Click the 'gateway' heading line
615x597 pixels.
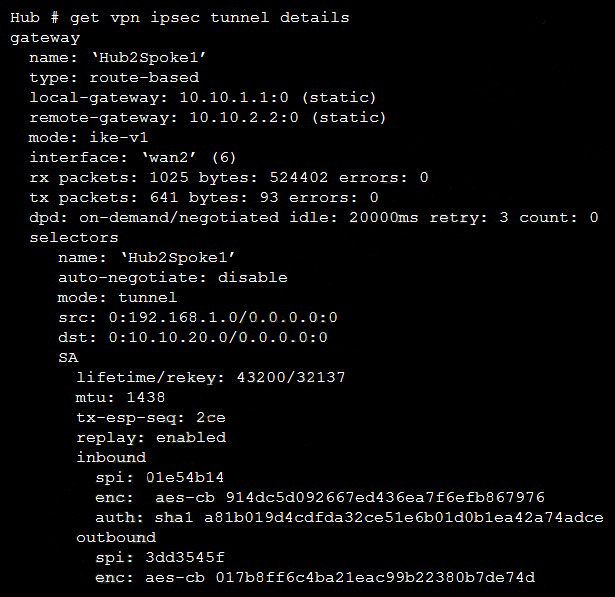click(44, 37)
